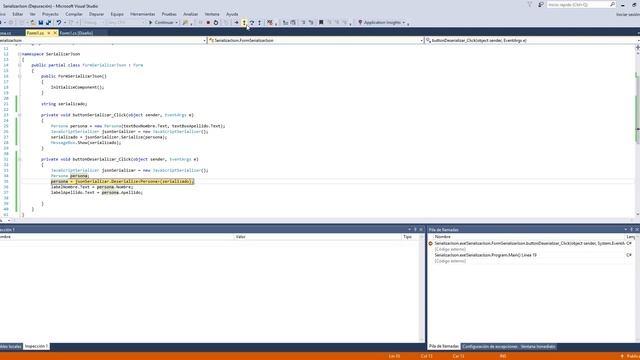Click the Continuar debug button
640x360 pixels.
[162, 22]
